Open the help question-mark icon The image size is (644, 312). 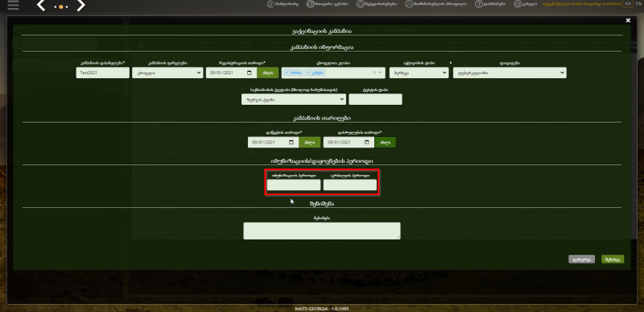[x=478, y=4]
